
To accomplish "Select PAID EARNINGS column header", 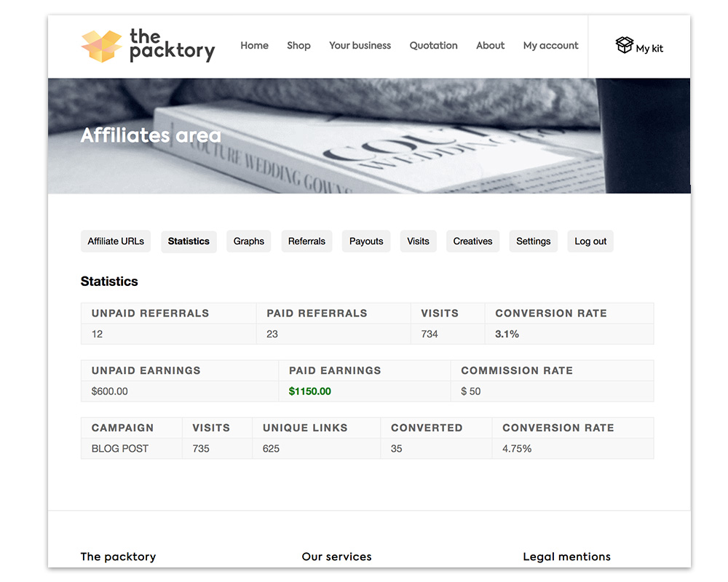I will pos(335,370).
